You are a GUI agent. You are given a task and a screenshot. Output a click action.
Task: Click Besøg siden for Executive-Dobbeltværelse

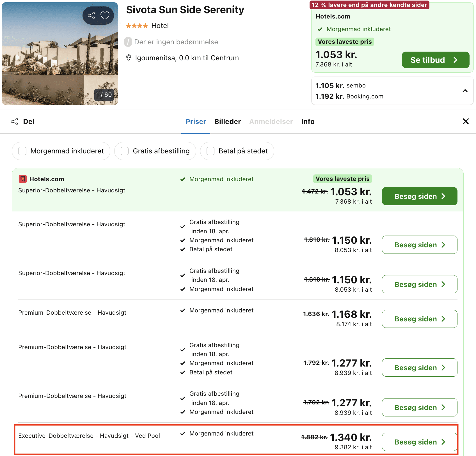pos(419,442)
